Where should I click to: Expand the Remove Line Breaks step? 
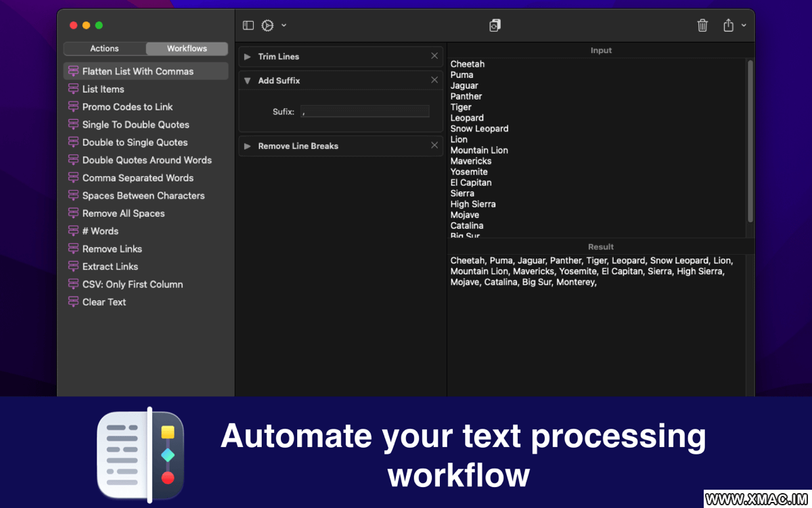point(248,146)
